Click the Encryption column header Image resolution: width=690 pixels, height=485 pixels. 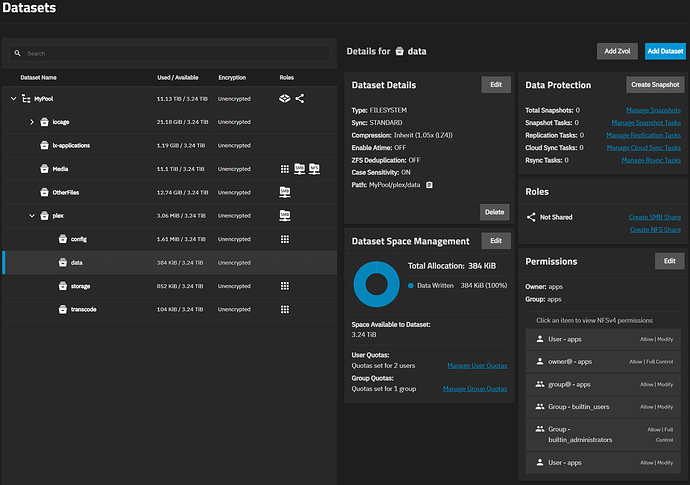[232, 77]
